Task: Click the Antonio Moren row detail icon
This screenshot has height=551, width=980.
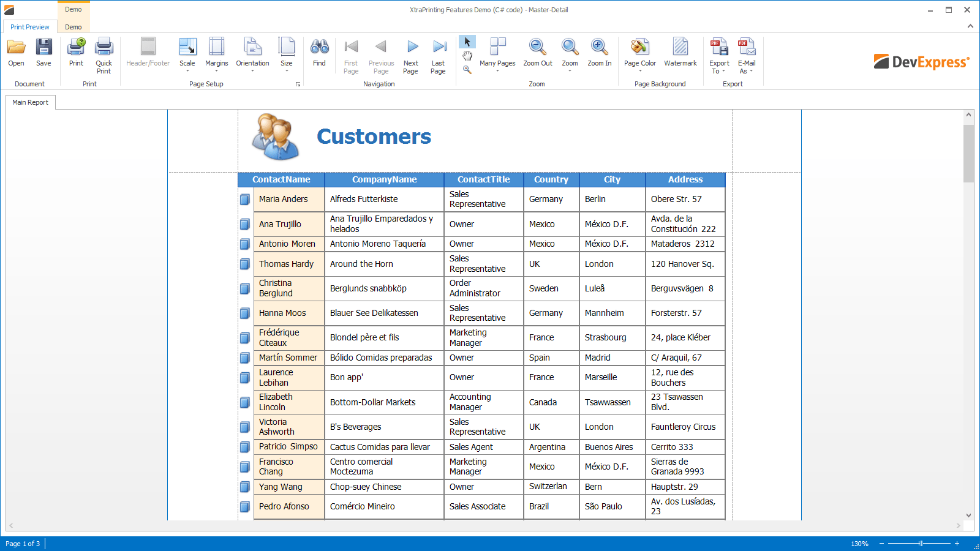Action: [244, 244]
